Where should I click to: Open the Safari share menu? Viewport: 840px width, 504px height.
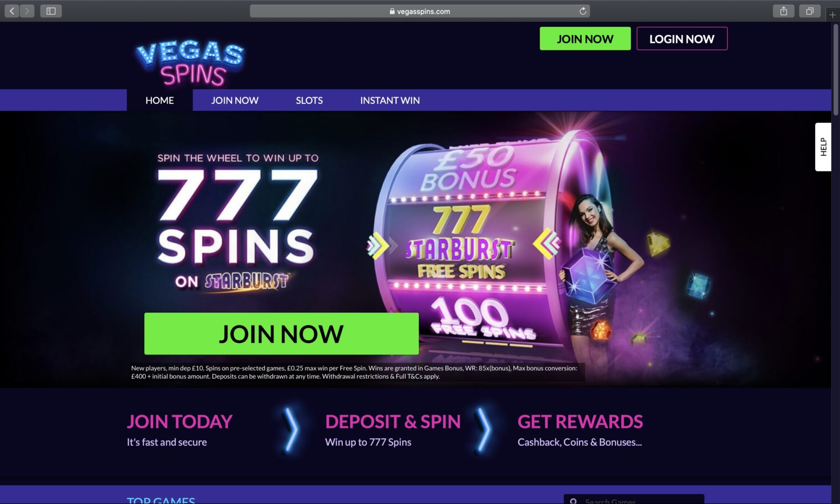783,11
